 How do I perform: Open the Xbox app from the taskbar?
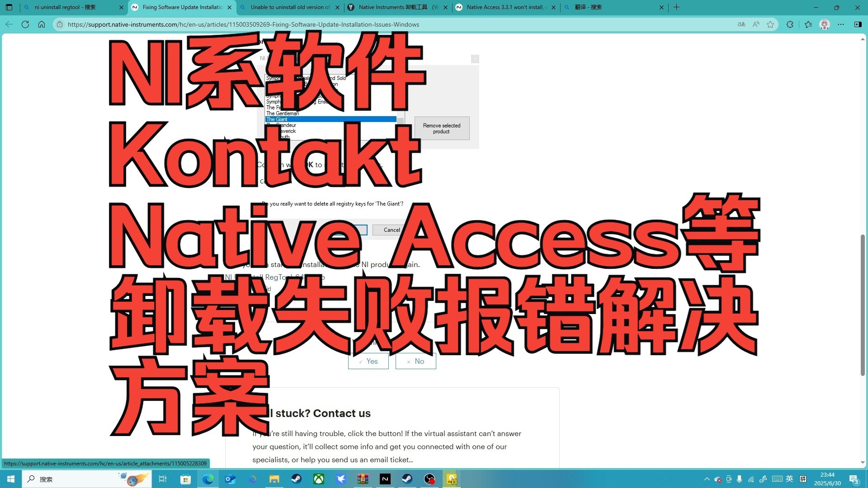tap(319, 479)
